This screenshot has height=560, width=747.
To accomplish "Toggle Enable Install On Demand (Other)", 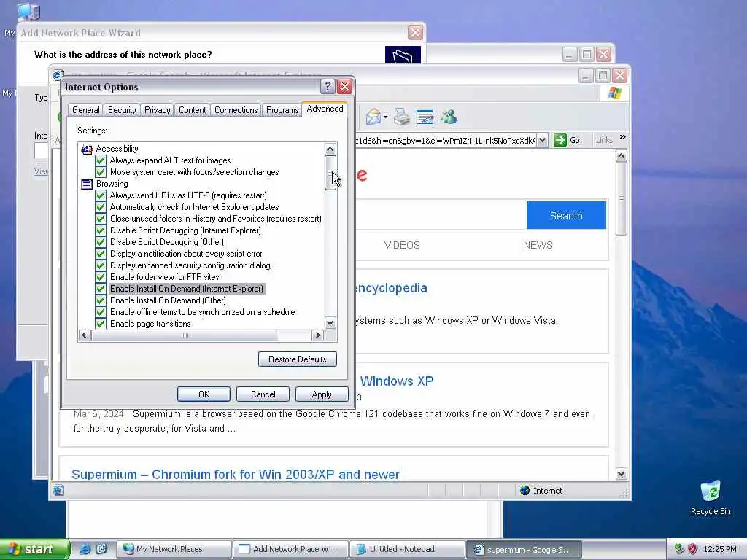I will [x=101, y=300].
